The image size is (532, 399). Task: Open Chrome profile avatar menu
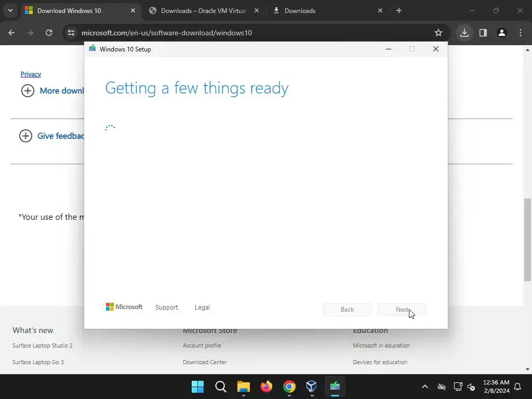click(502, 33)
